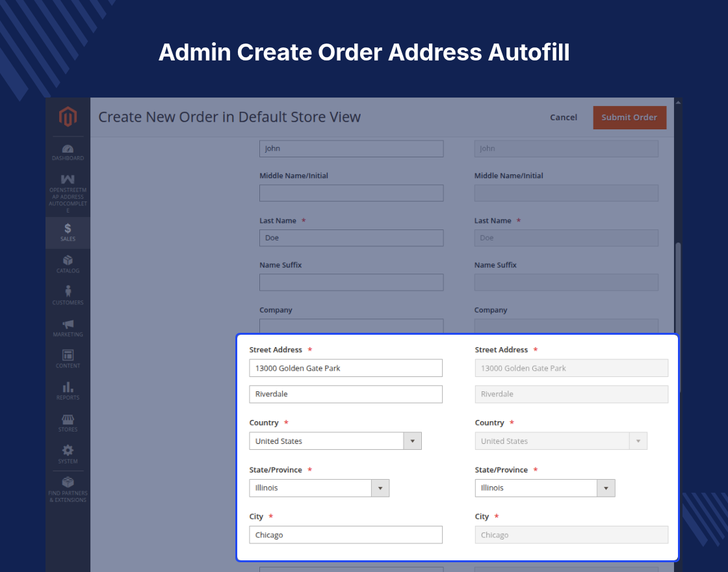Click billing Last Name field Doe
This screenshot has width=728, height=572.
[352, 238]
